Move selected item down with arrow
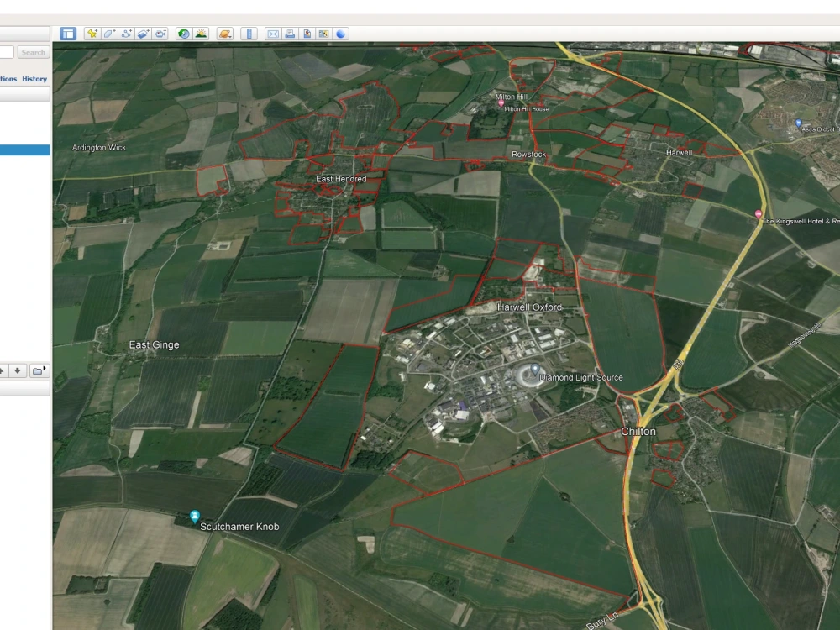Image resolution: width=840 pixels, height=630 pixels. tap(17, 370)
